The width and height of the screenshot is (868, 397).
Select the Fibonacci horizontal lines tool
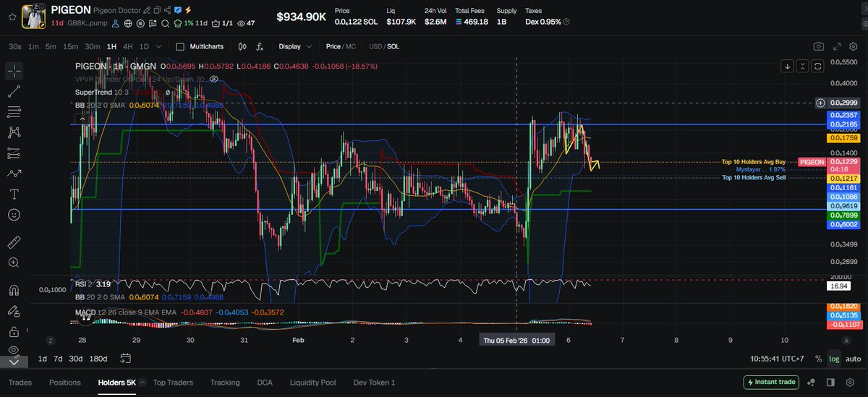point(14,111)
